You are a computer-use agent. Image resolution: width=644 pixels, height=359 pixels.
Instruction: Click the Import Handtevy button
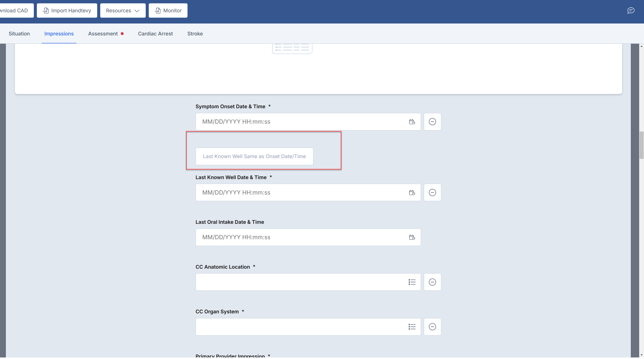[67, 11]
